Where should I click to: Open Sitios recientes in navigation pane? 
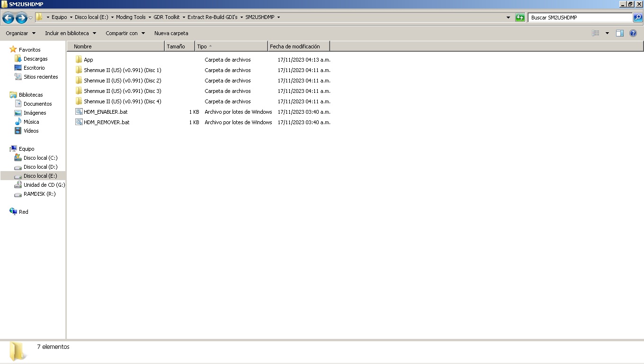click(41, 77)
